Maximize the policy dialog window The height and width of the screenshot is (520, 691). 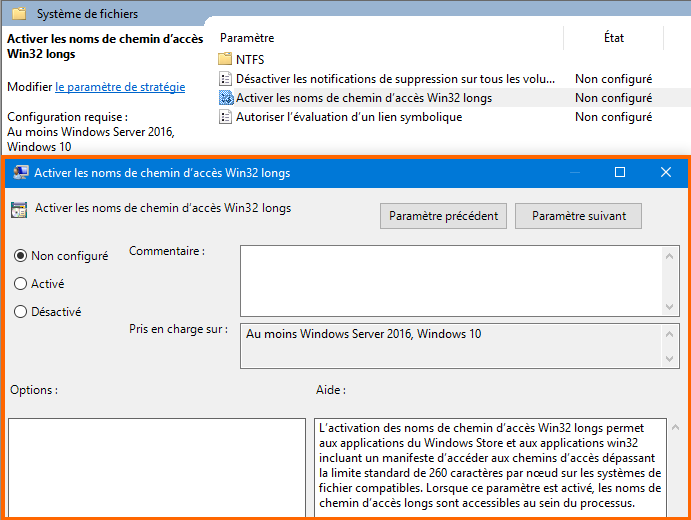click(x=620, y=173)
